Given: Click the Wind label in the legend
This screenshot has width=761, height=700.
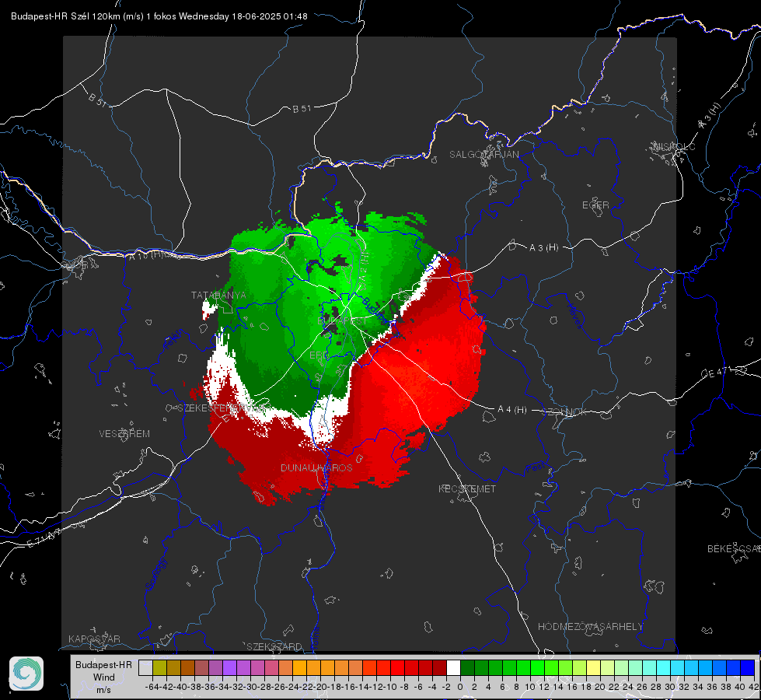Looking at the screenshot, I should point(104,677).
